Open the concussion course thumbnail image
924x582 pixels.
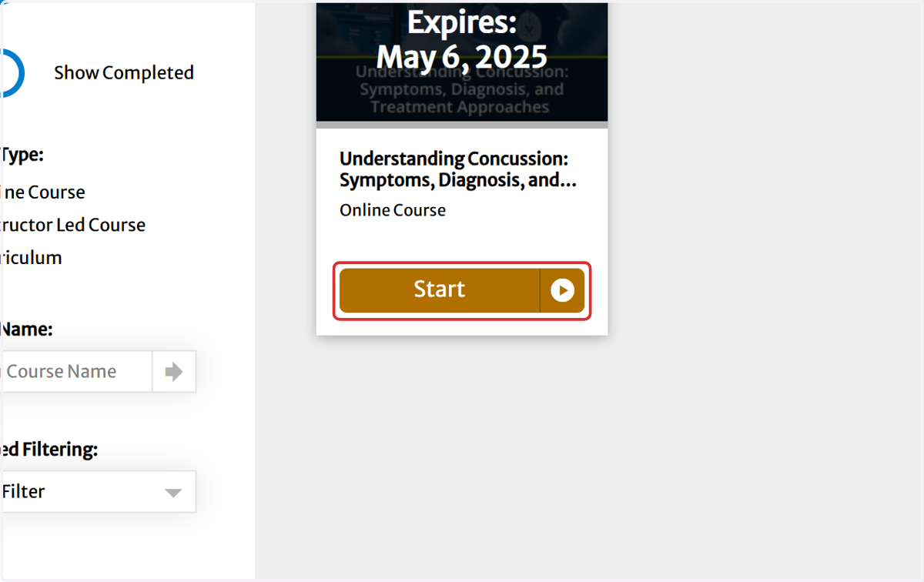point(462,62)
